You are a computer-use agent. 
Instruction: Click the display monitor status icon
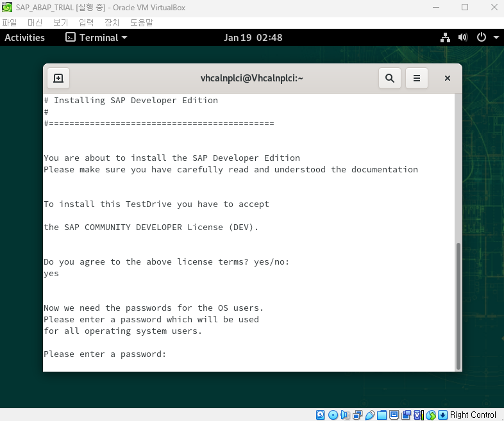pyautogui.click(x=394, y=415)
